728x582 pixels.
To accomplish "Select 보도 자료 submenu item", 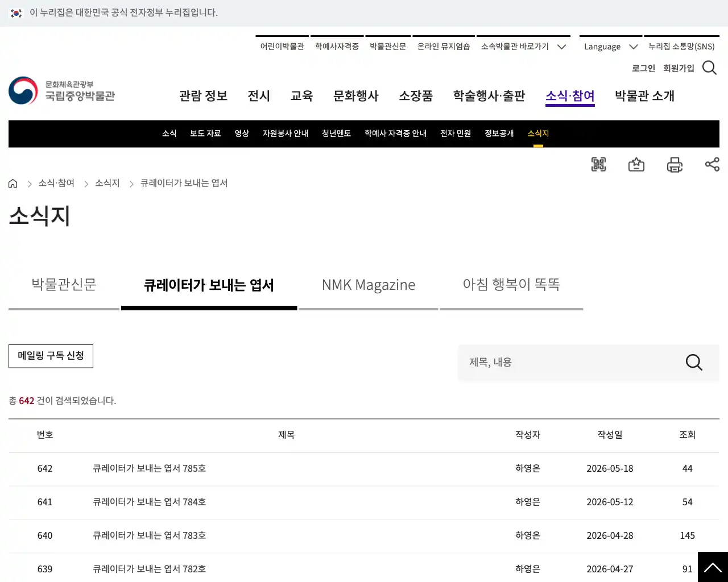I will tap(205, 134).
